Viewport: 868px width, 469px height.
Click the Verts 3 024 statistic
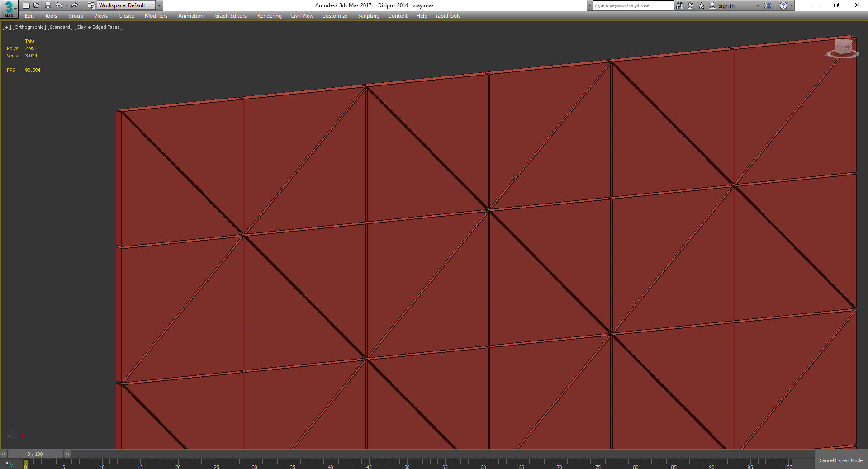(x=22, y=56)
